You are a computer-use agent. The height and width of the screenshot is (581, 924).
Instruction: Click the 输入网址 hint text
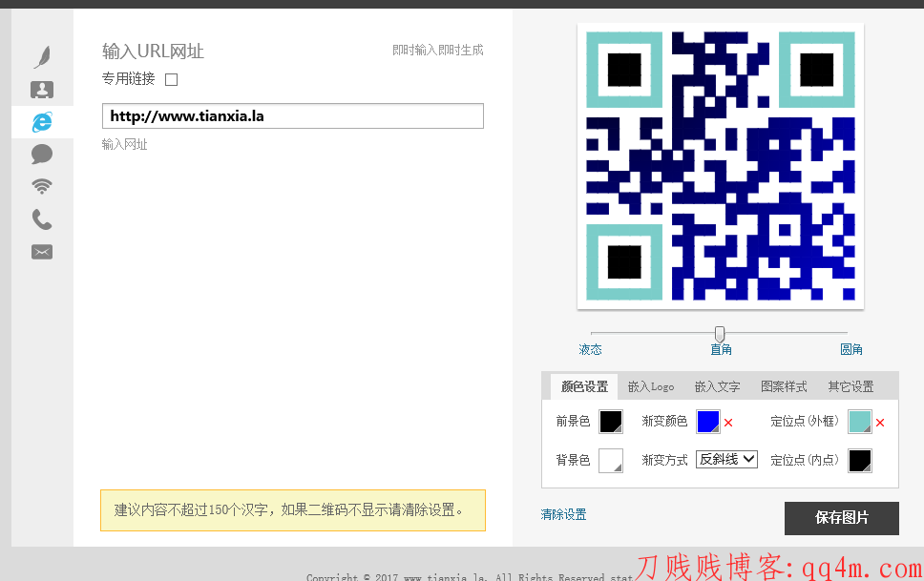point(124,144)
